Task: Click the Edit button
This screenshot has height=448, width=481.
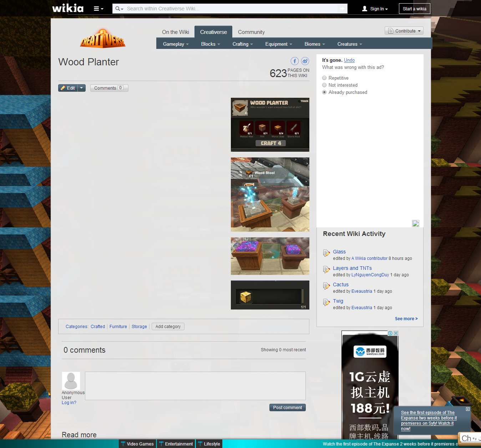Action: [x=68, y=88]
